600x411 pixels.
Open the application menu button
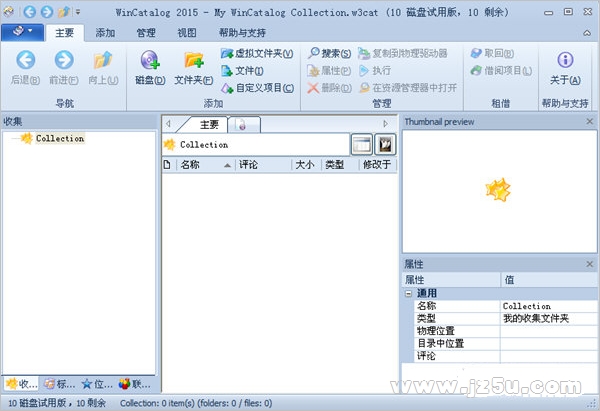pyautogui.click(x=22, y=31)
